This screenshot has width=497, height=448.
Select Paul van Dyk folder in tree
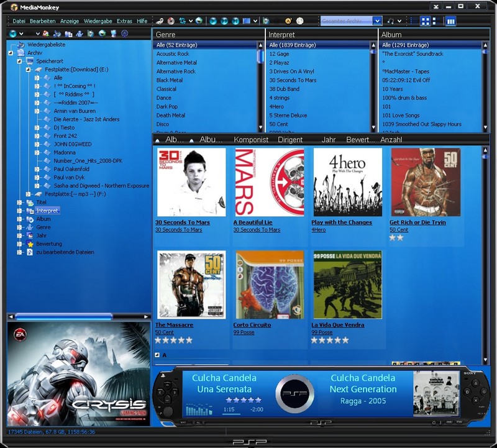click(69, 178)
